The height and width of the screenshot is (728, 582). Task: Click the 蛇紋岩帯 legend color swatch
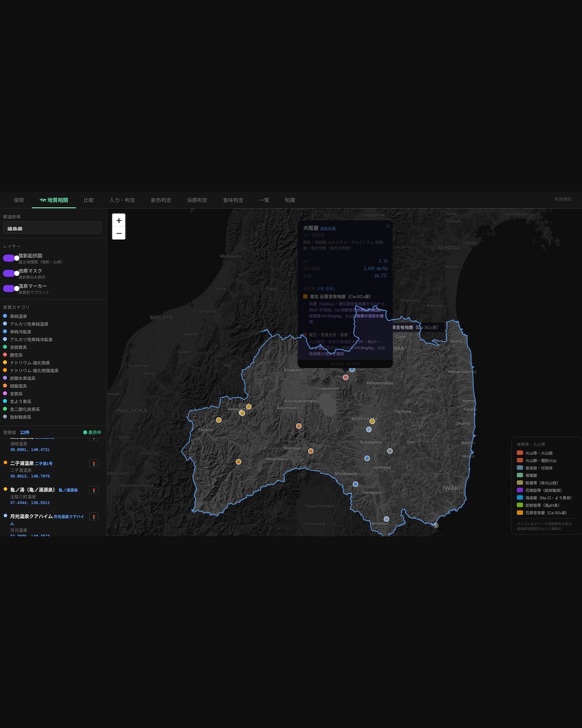(520, 505)
